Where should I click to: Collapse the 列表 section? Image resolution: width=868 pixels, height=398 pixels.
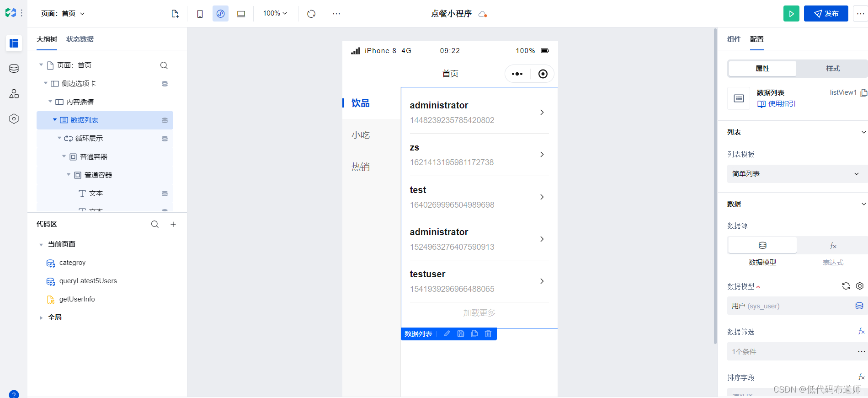(863, 132)
